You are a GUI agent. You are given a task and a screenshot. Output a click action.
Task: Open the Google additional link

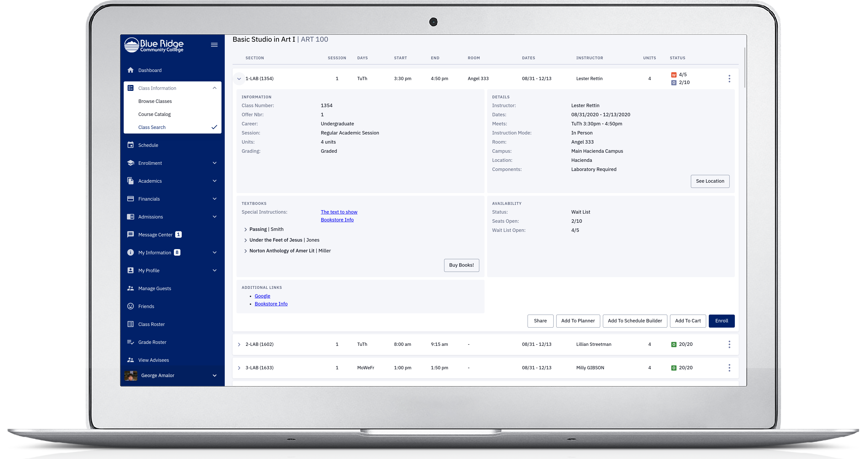click(263, 296)
